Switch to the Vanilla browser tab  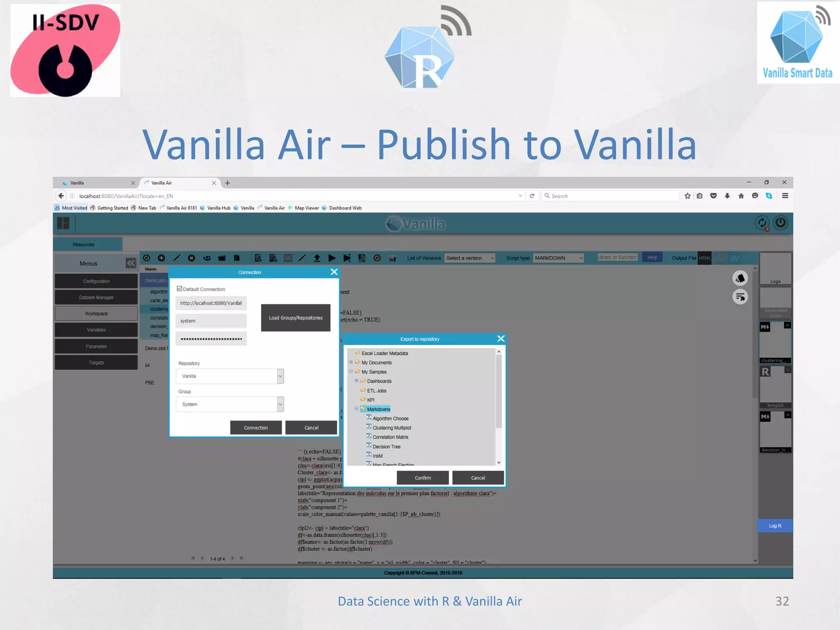point(97,183)
